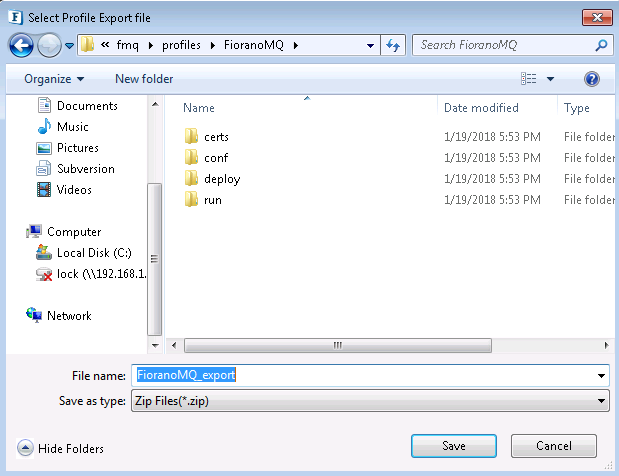Screen dimensions: 619x476
Task: Expand the arrow after FioranoMQ breadcrumb
Action: [296, 45]
